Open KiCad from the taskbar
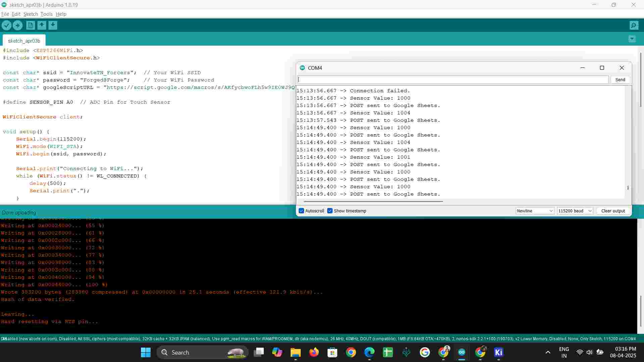The image size is (644, 362). click(x=498, y=352)
